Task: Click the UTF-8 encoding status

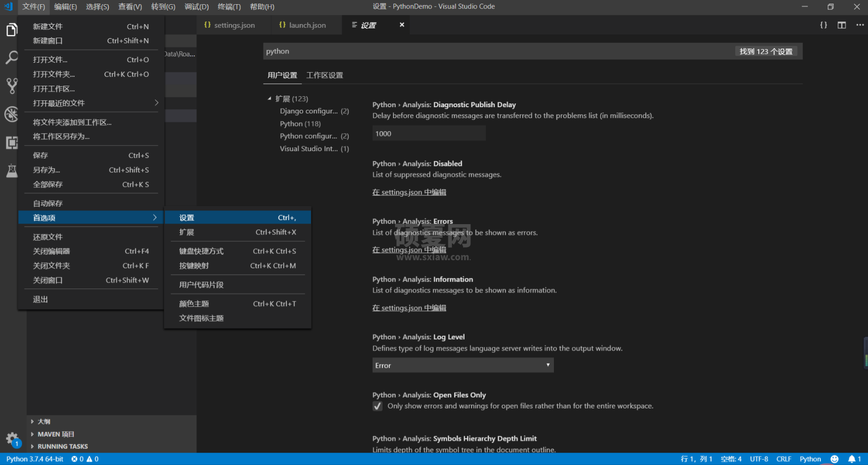Action: point(759,459)
